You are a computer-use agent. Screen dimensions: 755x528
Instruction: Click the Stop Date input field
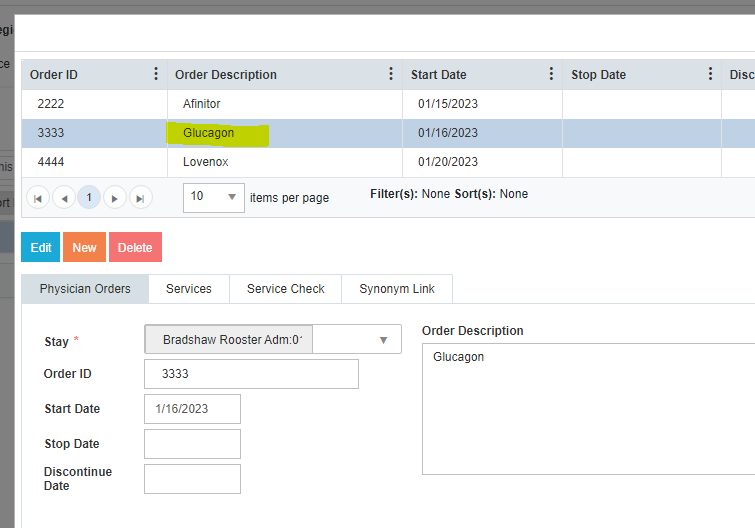pyautogui.click(x=193, y=444)
